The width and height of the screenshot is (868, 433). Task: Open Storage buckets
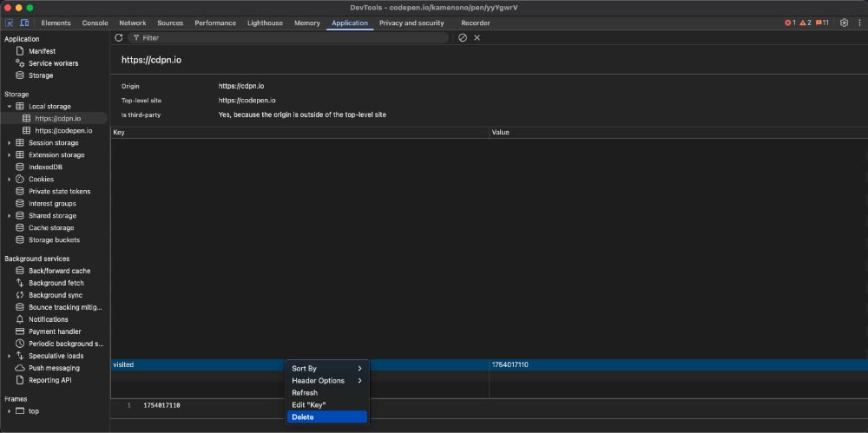tap(54, 240)
